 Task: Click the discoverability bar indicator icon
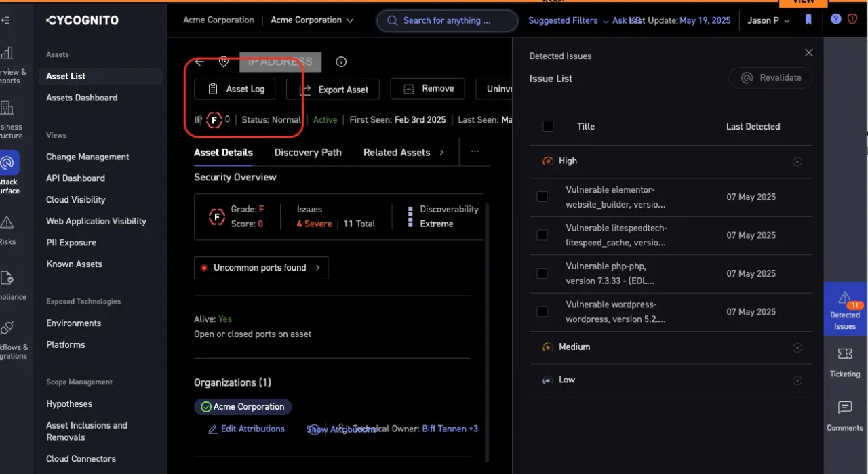[x=410, y=217]
